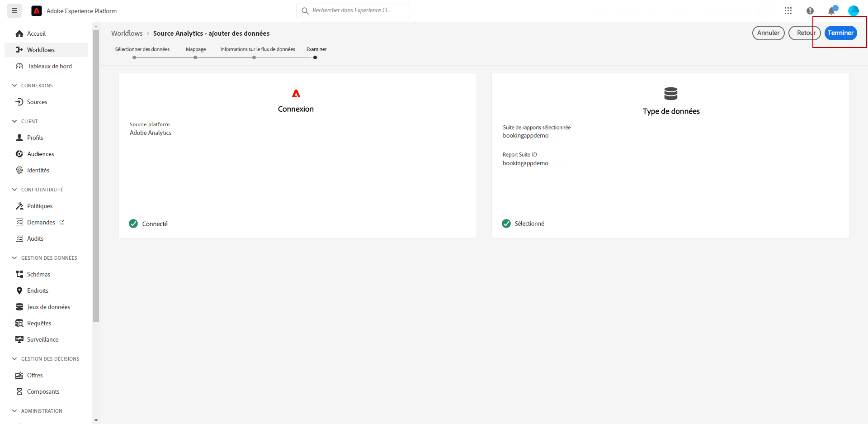
Task: Click the Surveillance monitor icon
Action: [x=19, y=339]
